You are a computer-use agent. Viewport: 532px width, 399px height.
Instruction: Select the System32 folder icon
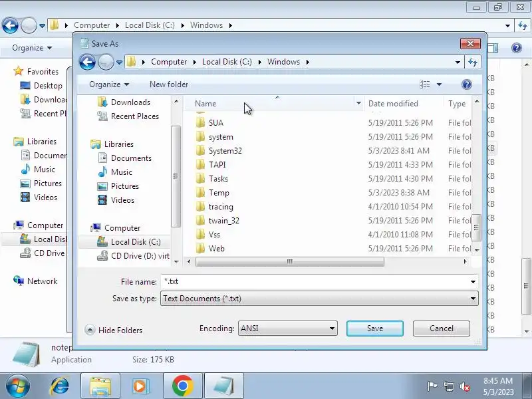[x=201, y=151]
